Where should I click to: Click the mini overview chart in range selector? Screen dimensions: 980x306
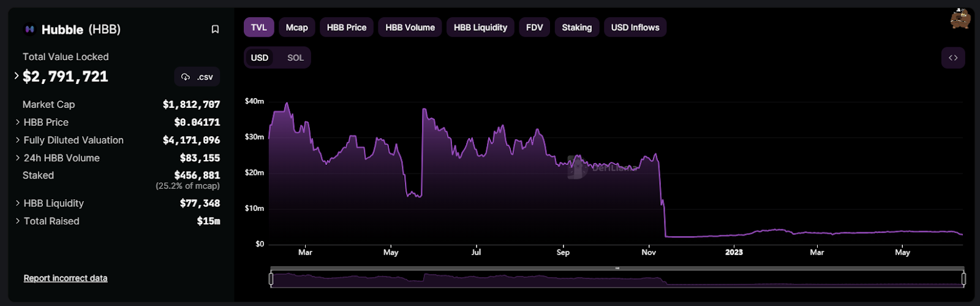617,280
